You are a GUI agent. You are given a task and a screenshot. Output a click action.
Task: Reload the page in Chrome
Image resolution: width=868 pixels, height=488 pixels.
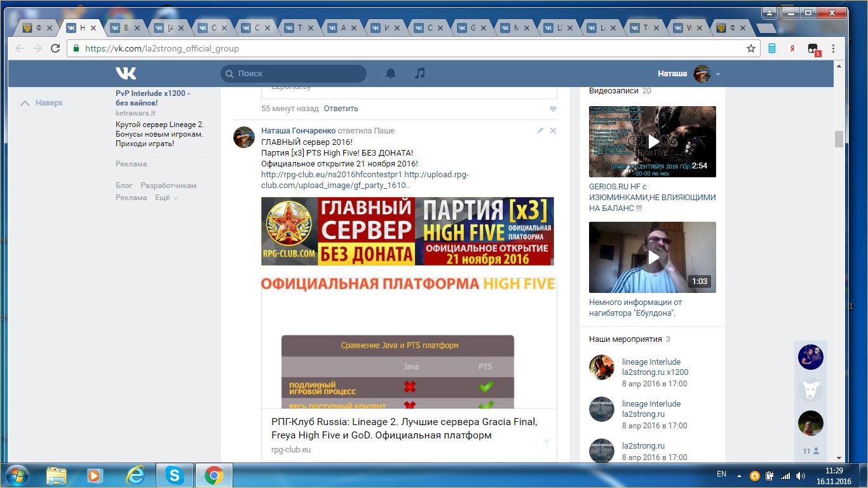click(55, 48)
